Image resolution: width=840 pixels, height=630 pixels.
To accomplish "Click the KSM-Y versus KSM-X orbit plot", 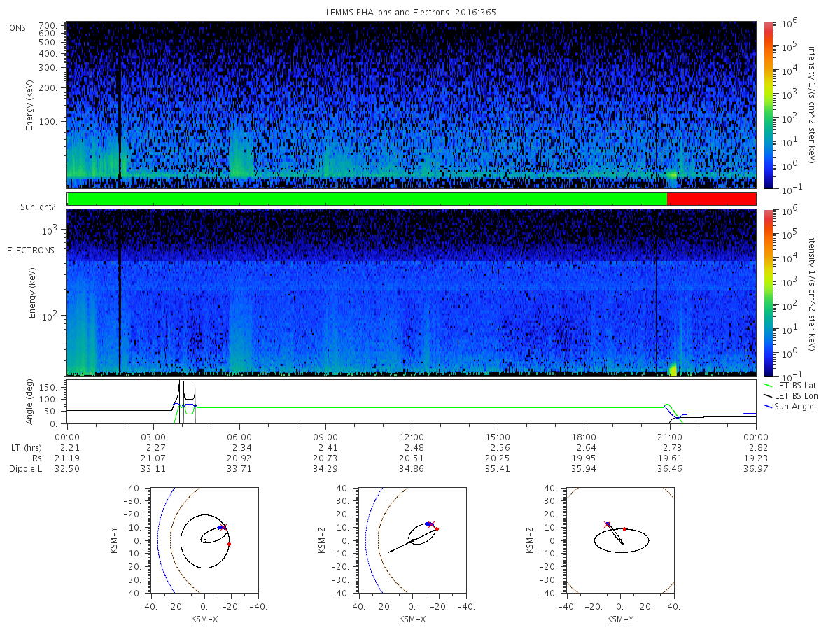I will 204,540.
